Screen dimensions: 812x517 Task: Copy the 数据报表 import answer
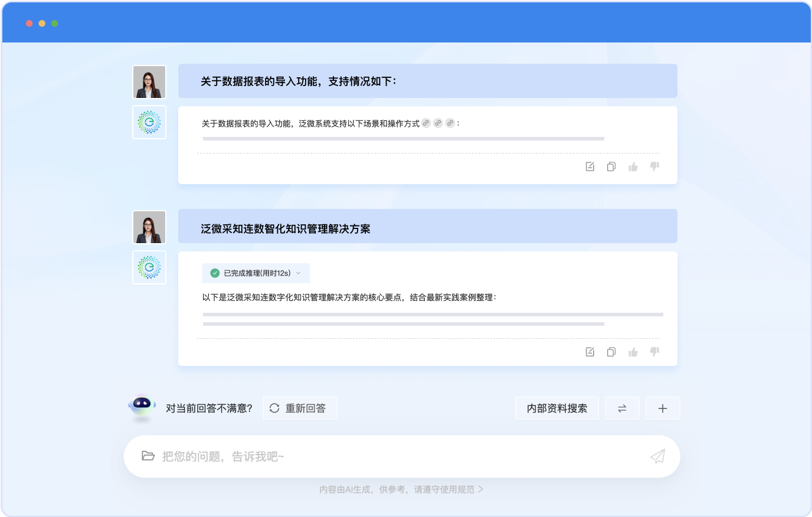pyautogui.click(x=611, y=166)
